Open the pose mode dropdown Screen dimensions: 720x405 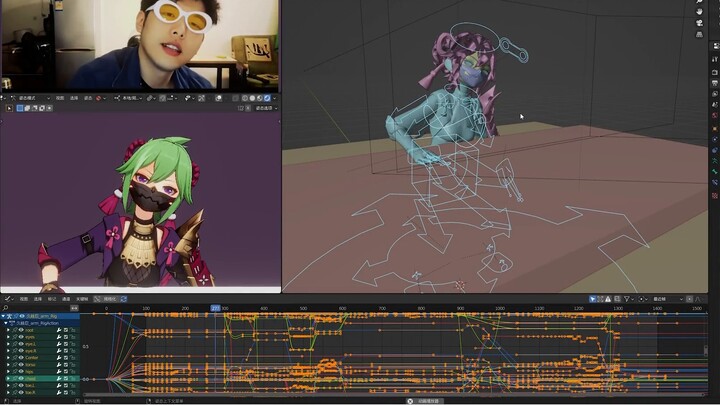30,98
